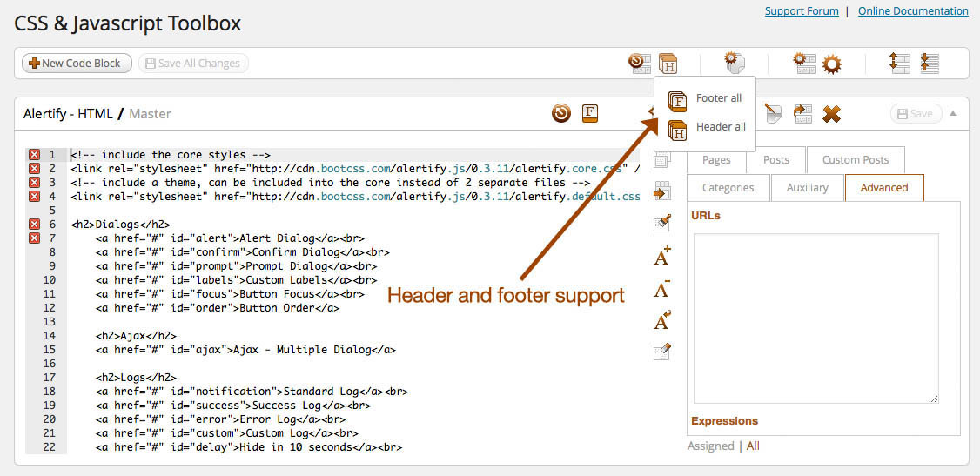Viewport: 980px width, 476px height.
Task: Open the Online Documentation link
Action: pos(913,11)
